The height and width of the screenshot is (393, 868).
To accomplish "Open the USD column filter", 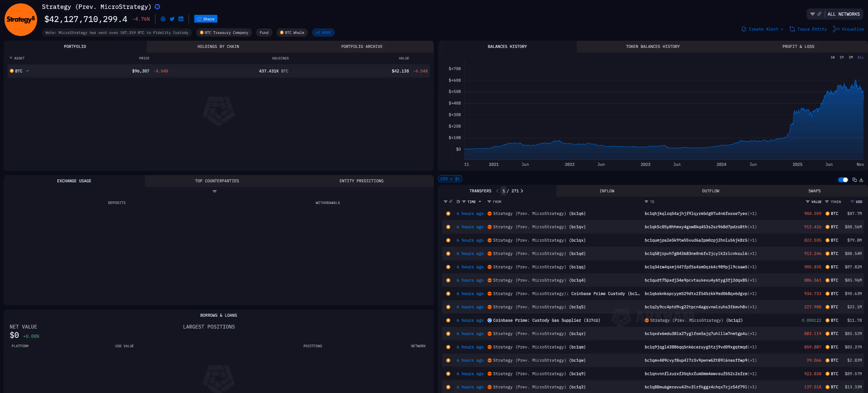I will click(x=852, y=202).
